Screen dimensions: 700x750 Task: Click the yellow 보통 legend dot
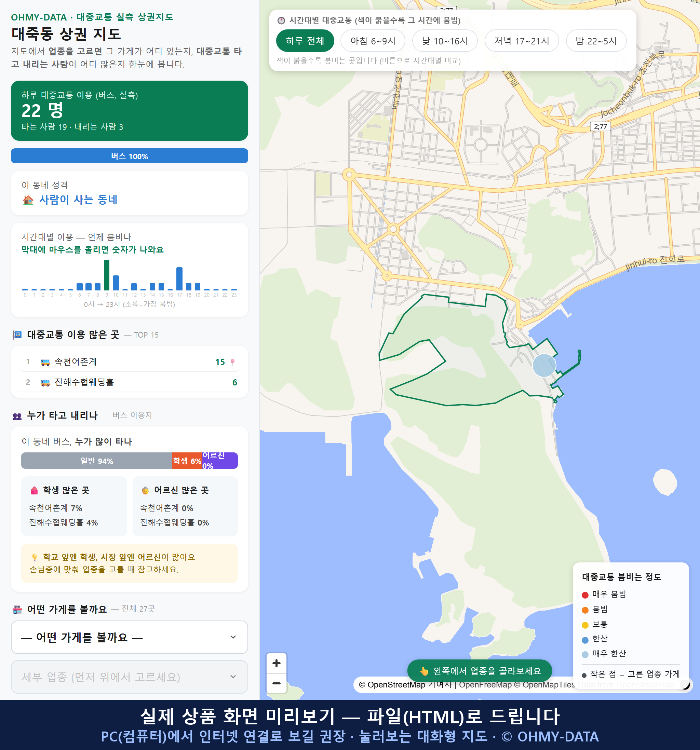(585, 625)
